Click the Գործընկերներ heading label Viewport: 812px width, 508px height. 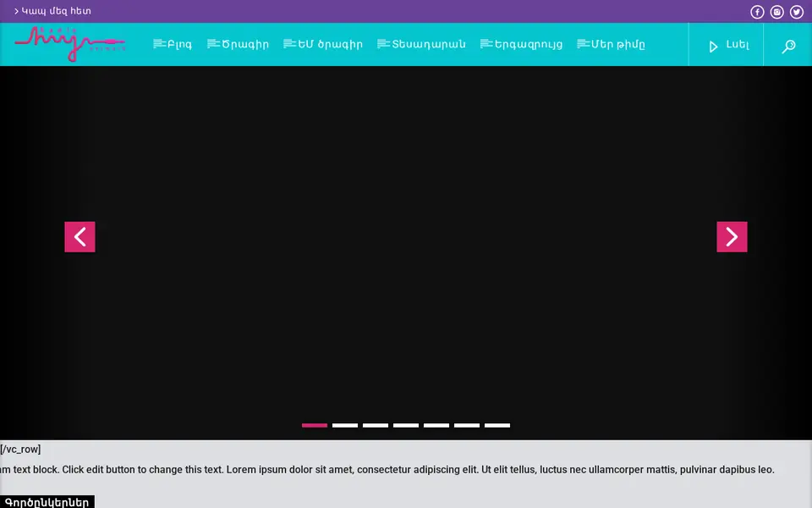coord(47,502)
